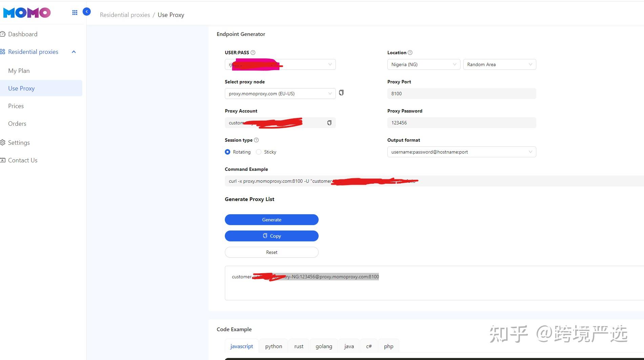This screenshot has width=644, height=360.
Task: Open the Output format dropdown
Action: 462,152
